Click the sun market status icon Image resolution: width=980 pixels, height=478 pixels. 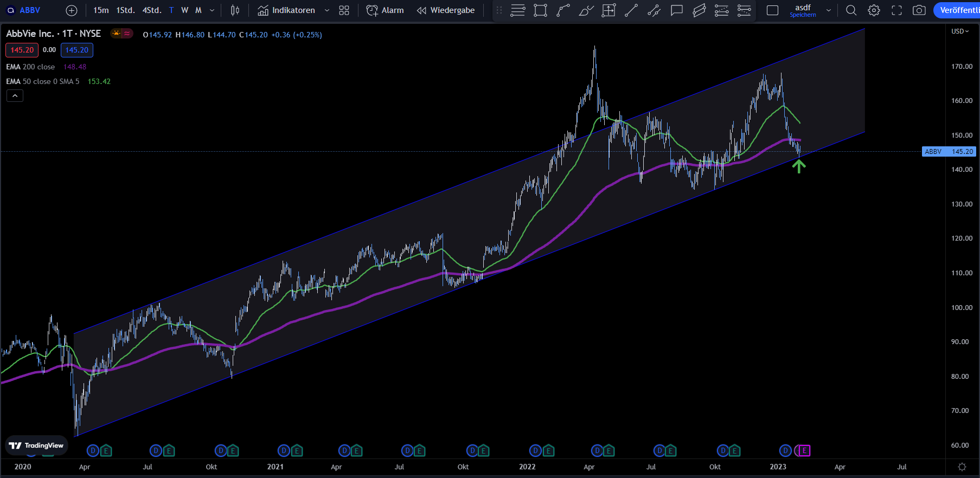tap(116, 34)
